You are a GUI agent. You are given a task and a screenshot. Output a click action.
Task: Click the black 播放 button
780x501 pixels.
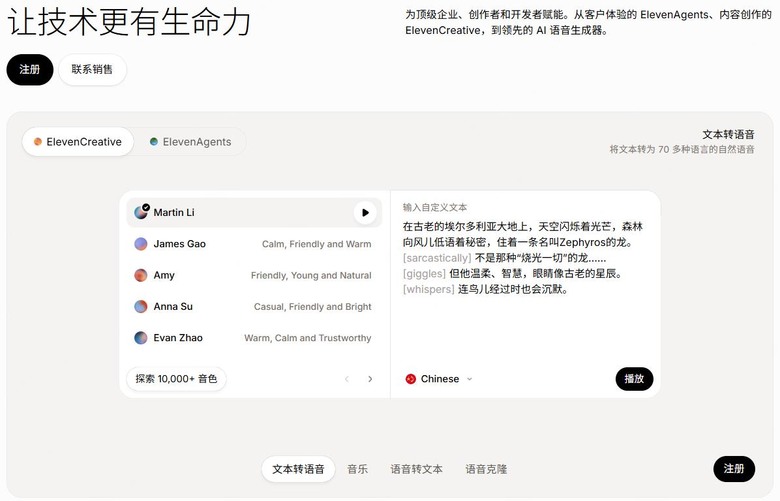(634, 379)
